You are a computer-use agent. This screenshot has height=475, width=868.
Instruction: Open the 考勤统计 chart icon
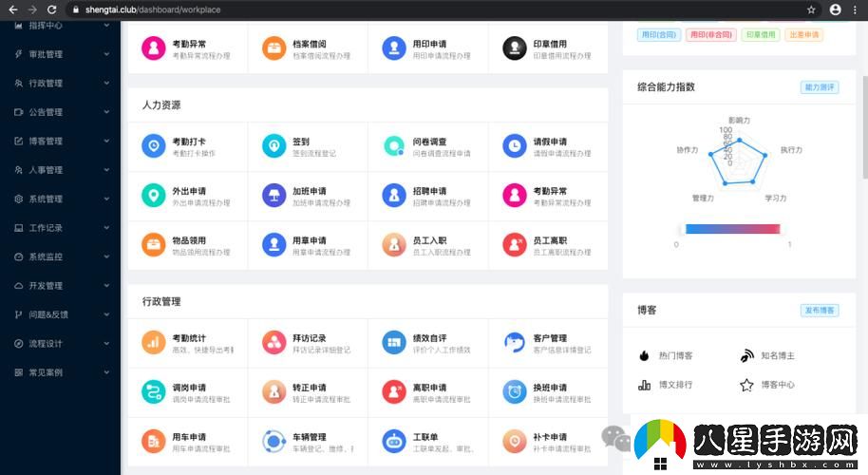[154, 343]
